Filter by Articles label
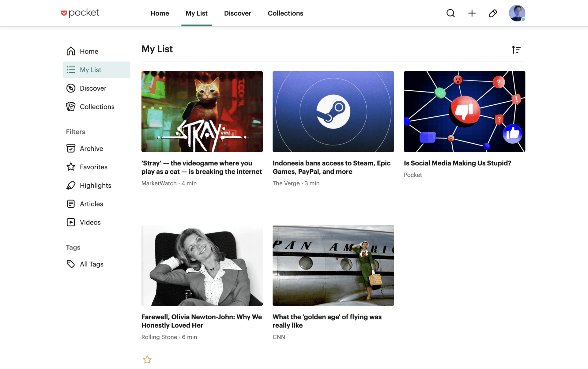The image size is (588, 369). point(92,204)
